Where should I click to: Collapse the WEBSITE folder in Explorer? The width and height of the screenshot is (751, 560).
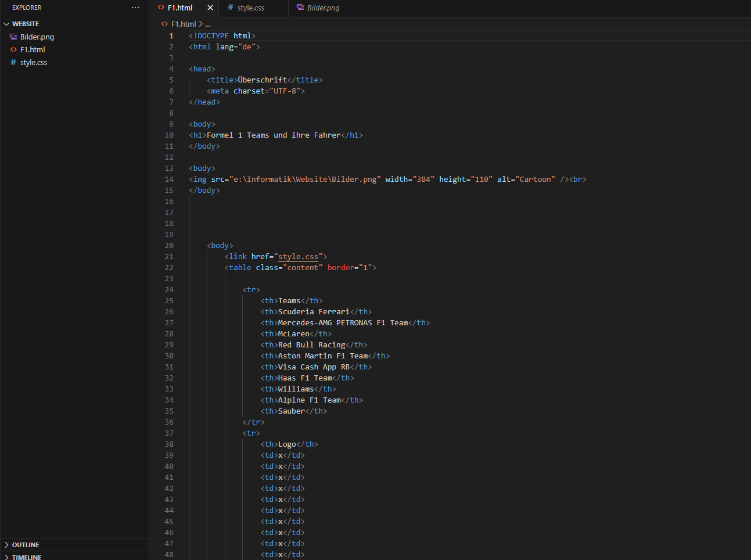click(6, 23)
